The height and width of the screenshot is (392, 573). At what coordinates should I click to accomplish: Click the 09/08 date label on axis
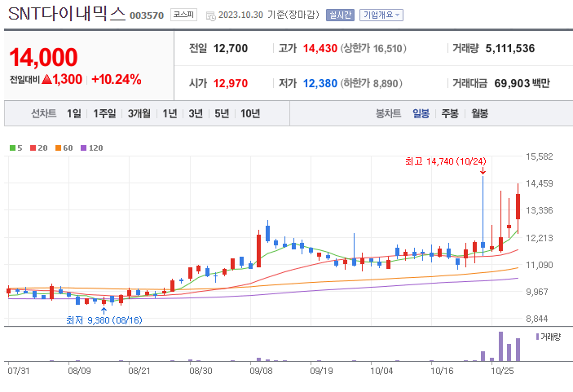click(261, 371)
